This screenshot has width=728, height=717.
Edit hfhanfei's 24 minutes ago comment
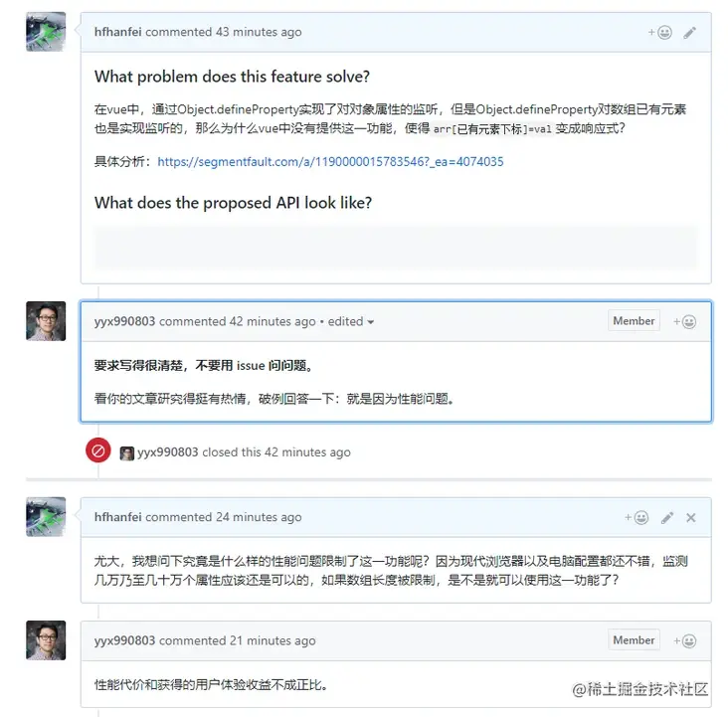coord(667,517)
